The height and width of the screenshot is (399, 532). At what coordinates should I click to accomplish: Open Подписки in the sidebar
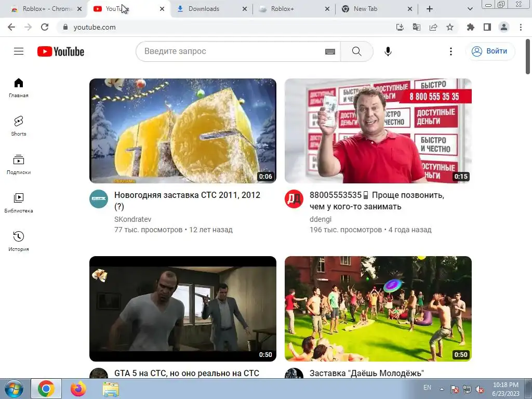[x=19, y=165]
